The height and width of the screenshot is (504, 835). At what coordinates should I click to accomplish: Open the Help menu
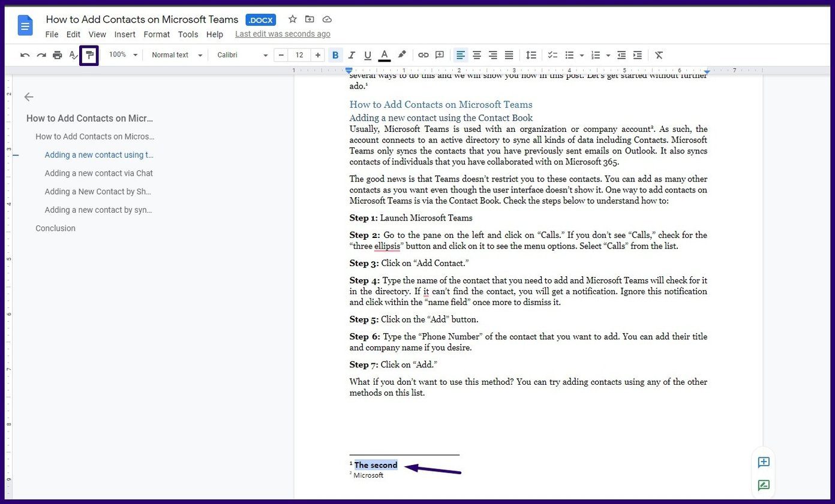[215, 35]
